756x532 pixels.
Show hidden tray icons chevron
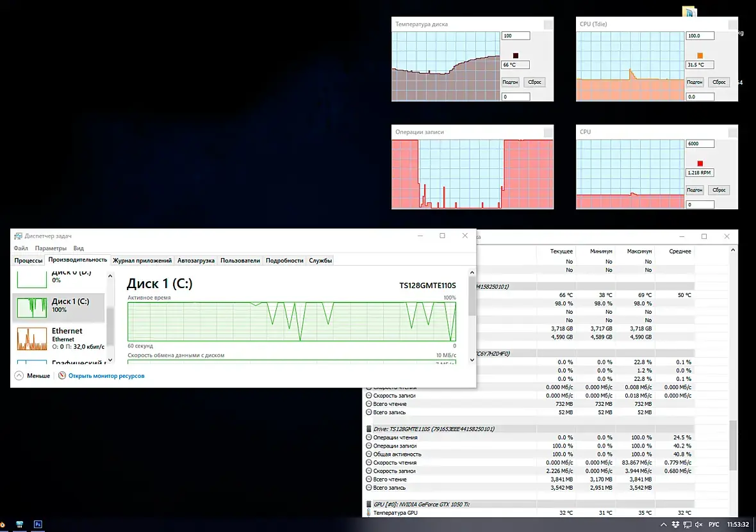coord(664,524)
